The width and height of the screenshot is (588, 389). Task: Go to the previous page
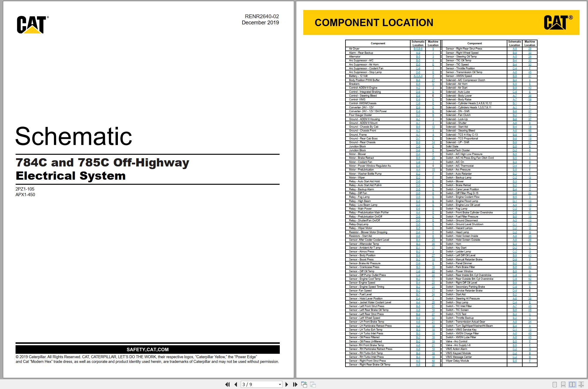tap(236, 384)
